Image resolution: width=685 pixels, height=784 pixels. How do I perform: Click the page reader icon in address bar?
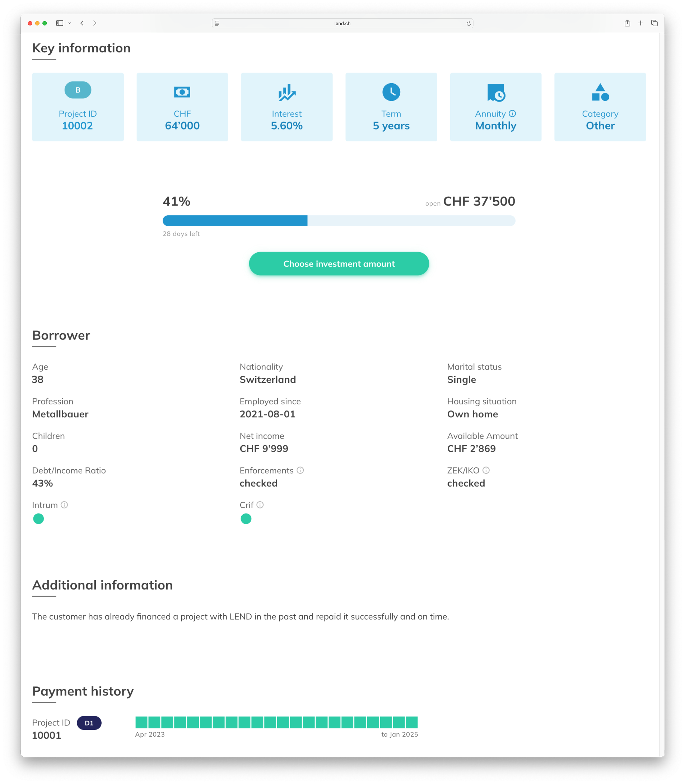coord(217,23)
